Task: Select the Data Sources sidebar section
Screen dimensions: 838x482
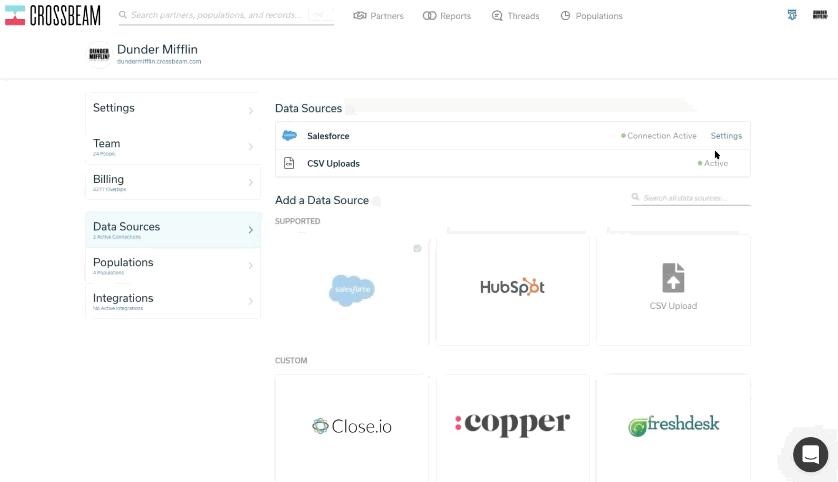Action: 173,230
